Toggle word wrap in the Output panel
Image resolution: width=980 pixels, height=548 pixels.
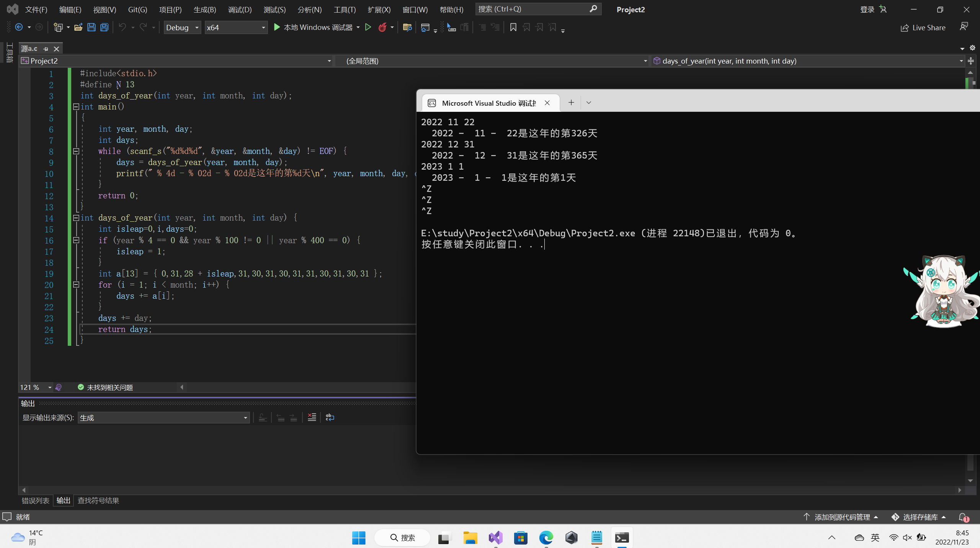[x=330, y=417]
